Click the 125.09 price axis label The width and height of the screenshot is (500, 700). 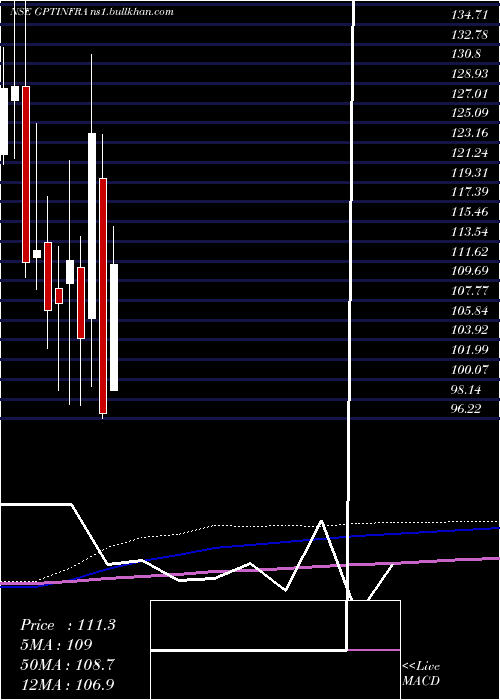tap(469, 113)
